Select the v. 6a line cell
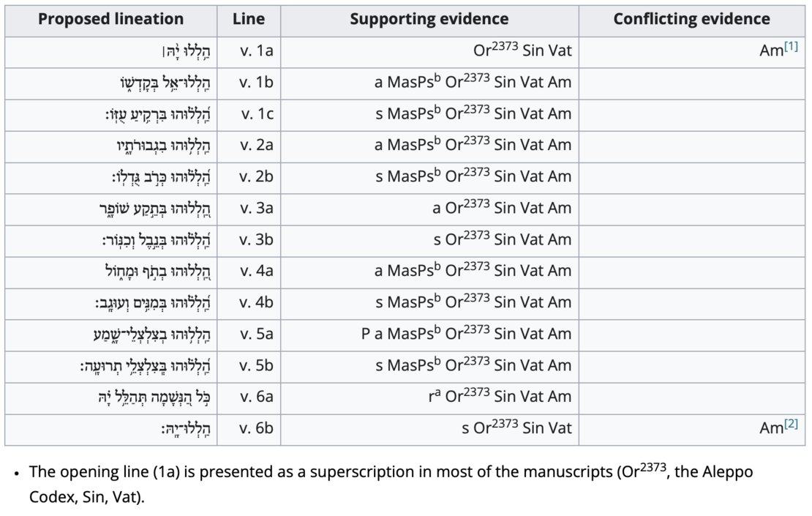Screen dimensions: 812x516 [256, 397]
